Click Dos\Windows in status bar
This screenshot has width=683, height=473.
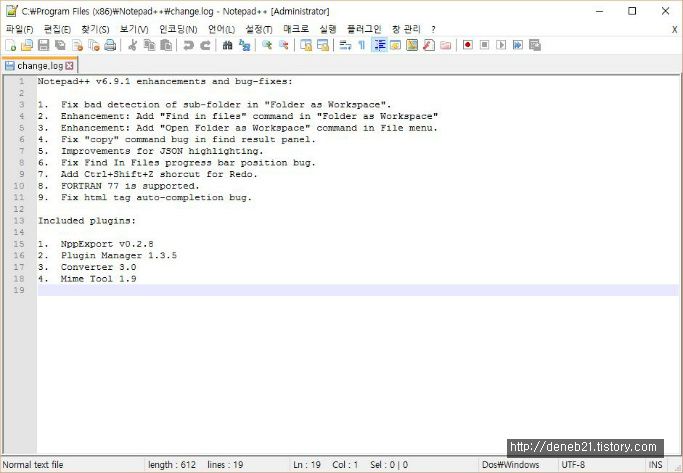(x=511, y=465)
